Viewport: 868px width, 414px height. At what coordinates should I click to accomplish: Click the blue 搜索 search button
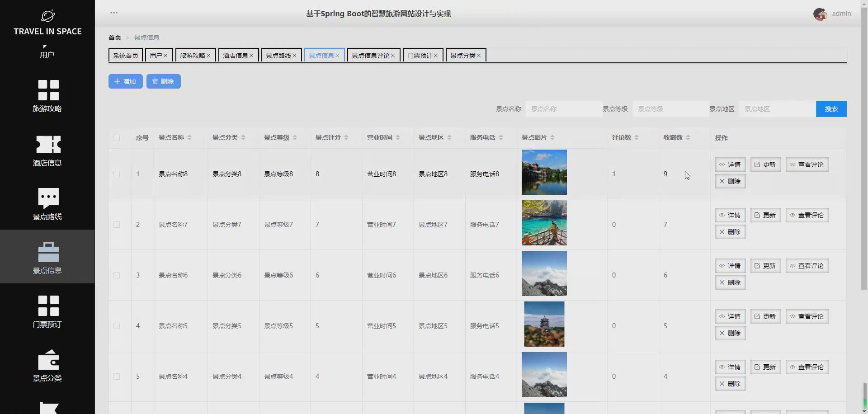point(831,109)
